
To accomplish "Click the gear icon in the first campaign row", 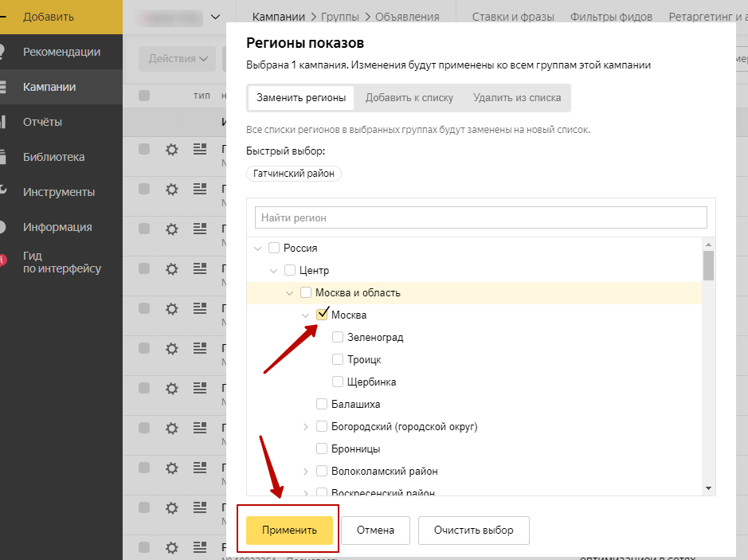I will pyautogui.click(x=172, y=150).
